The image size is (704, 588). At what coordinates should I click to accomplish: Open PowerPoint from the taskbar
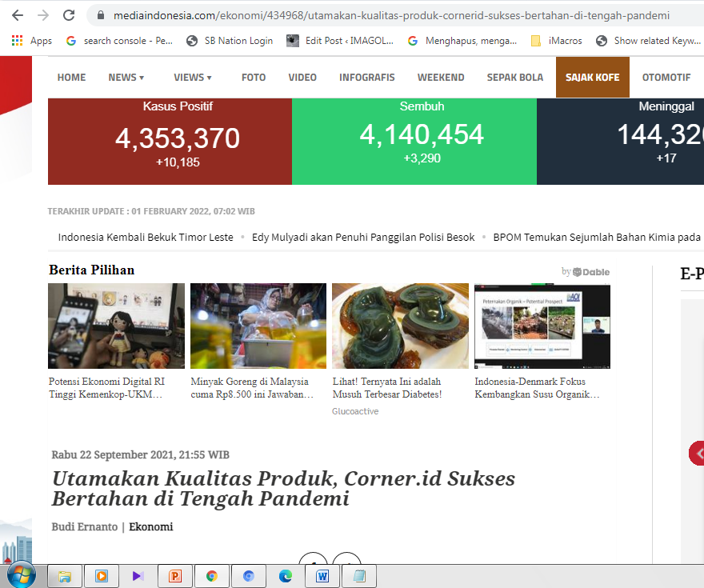[x=174, y=575]
